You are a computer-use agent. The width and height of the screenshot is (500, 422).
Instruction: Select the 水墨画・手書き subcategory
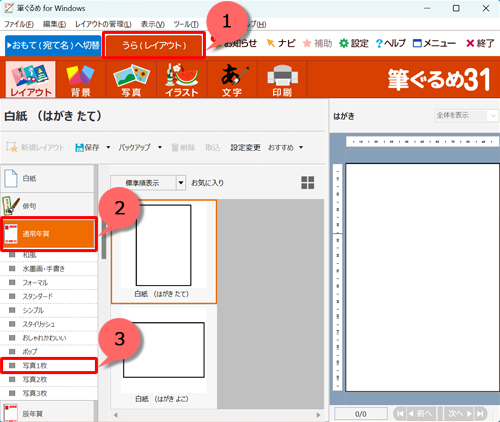pyautogui.click(x=49, y=269)
